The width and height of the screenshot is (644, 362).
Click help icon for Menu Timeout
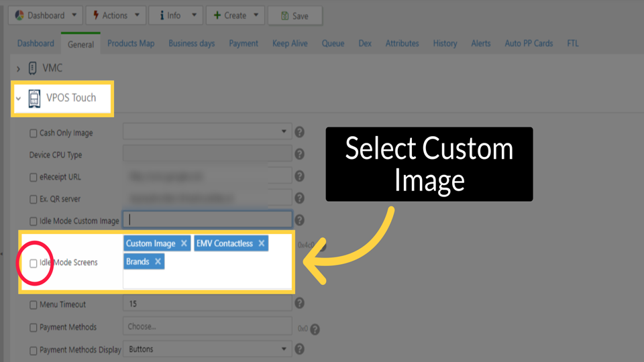(x=300, y=303)
